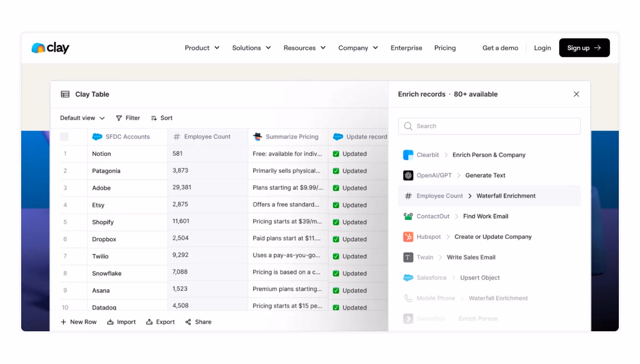Image resolution: width=640 pixels, height=364 pixels.
Task: Open the Resources dropdown menu
Action: (305, 48)
